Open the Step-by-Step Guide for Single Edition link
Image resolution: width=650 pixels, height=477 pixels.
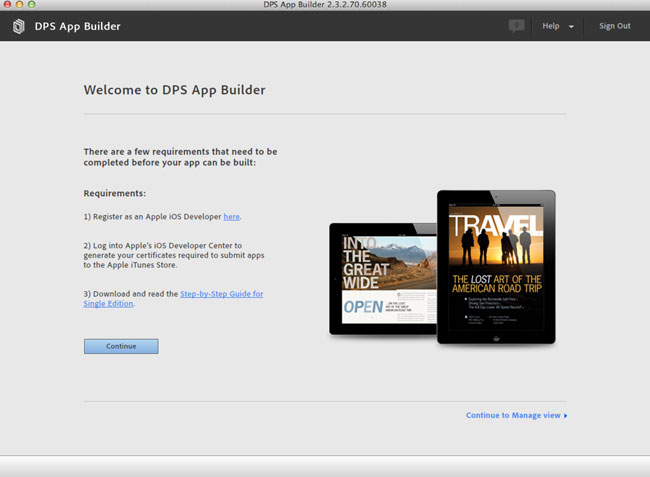[173, 298]
